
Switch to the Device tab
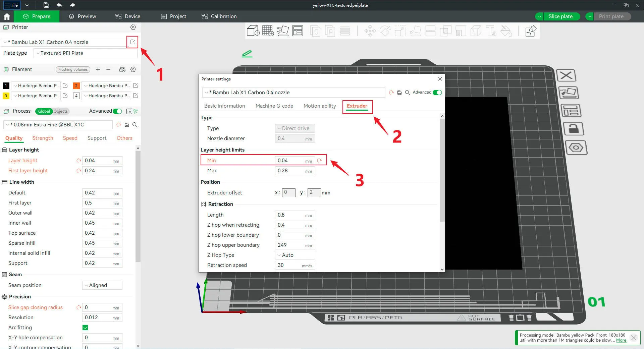[128, 16]
